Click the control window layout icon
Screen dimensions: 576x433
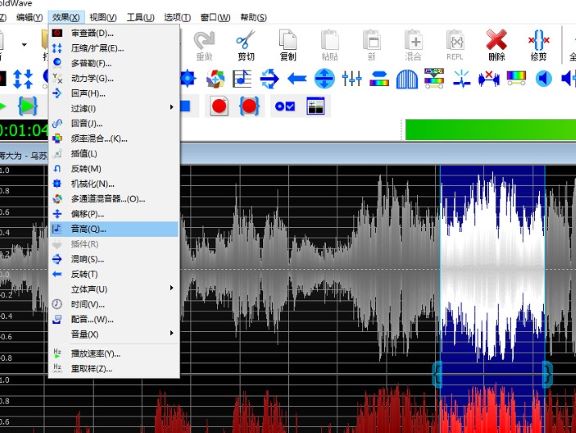coord(316,106)
